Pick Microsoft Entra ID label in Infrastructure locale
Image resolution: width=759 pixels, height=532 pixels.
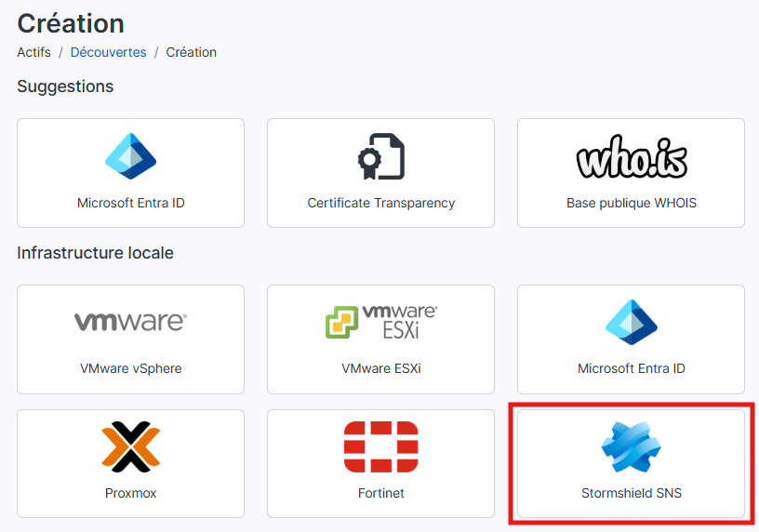(632, 368)
